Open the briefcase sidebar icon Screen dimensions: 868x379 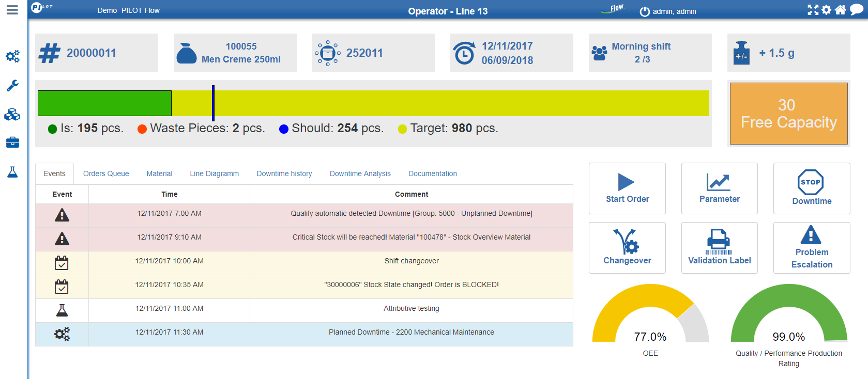click(x=12, y=143)
